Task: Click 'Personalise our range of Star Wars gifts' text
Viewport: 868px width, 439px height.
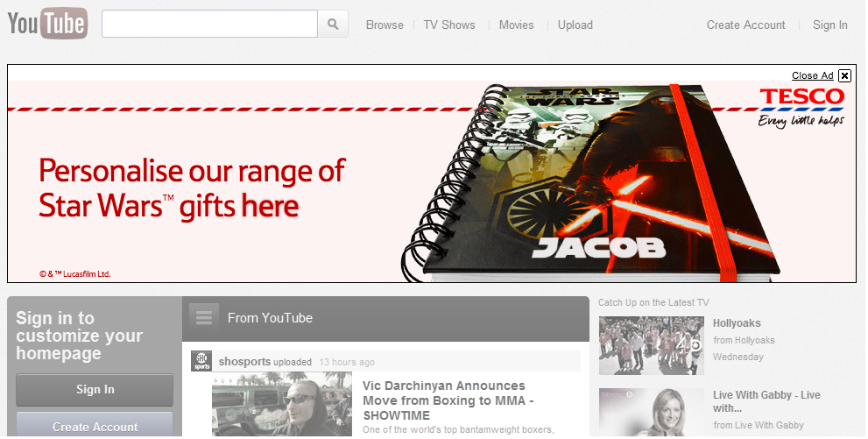Action: [192, 188]
